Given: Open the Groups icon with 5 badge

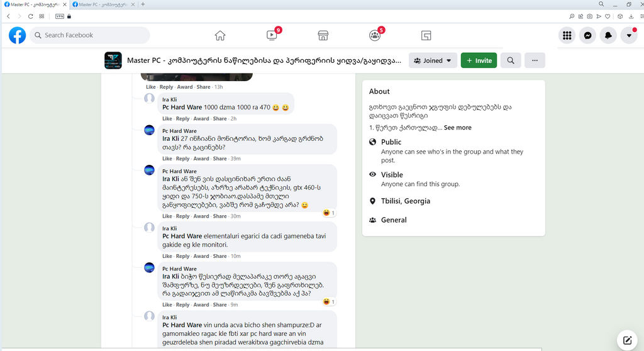Looking at the screenshot, I should click(x=375, y=35).
